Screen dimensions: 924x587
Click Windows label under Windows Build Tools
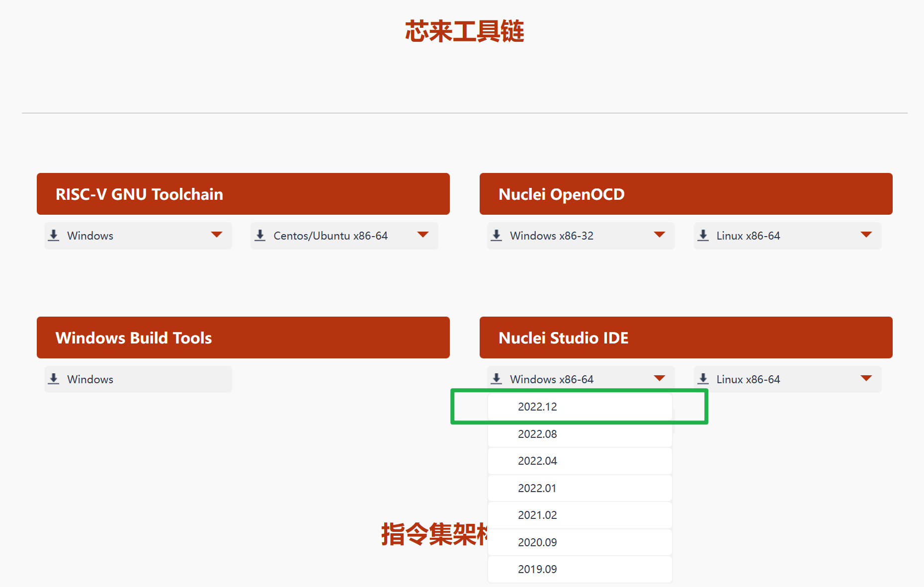pos(90,379)
